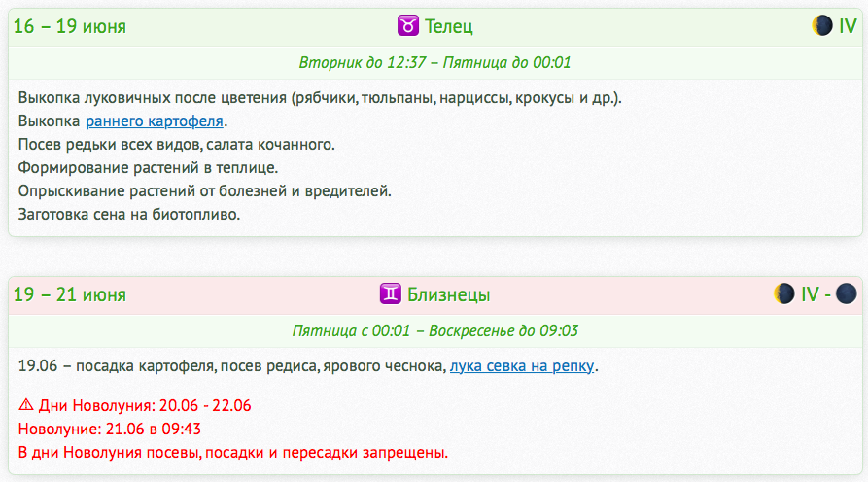Click the 'IV' phase label in Taurus card
868x482 pixels.
(x=848, y=27)
